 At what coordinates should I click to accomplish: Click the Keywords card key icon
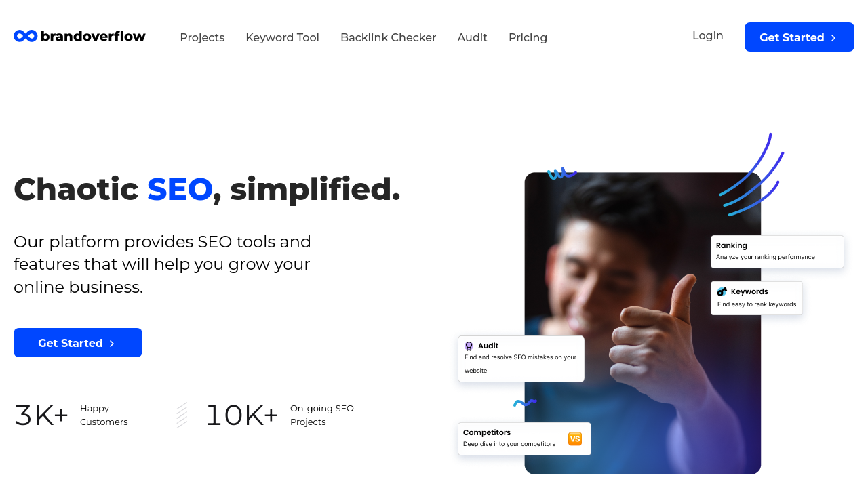(x=722, y=291)
